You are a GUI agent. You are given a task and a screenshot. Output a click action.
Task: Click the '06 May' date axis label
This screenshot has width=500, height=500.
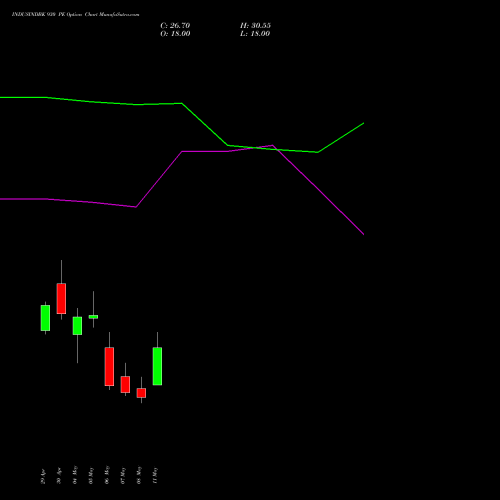(107, 475)
